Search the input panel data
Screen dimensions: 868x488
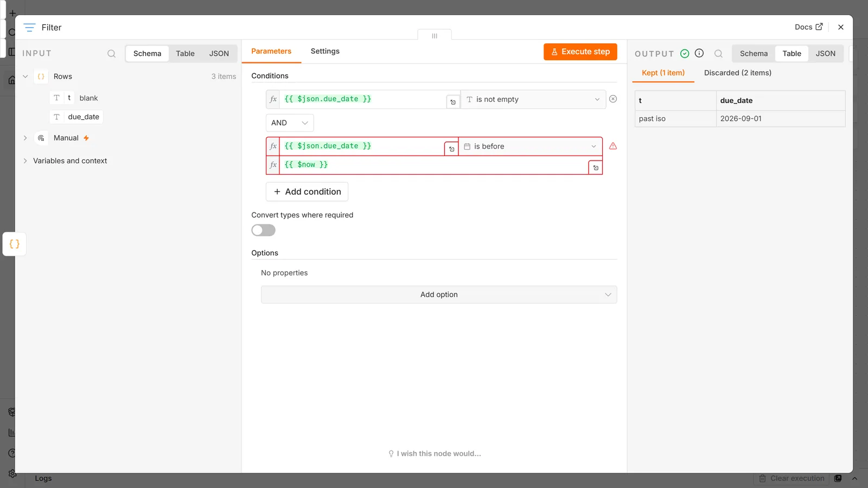(111, 54)
